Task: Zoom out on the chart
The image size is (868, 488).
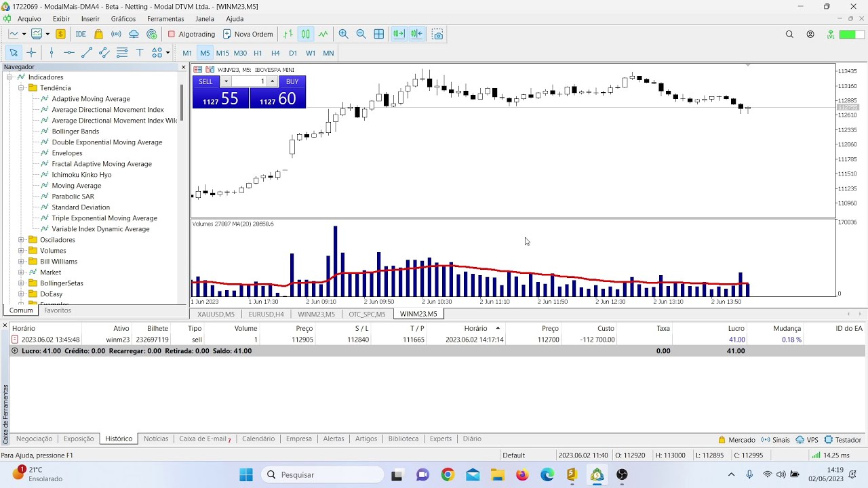Action: (x=361, y=34)
